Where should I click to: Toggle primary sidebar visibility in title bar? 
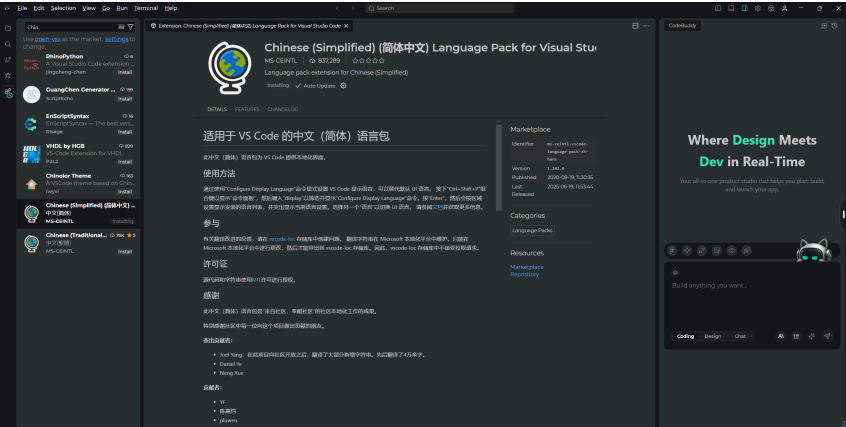[x=717, y=8]
